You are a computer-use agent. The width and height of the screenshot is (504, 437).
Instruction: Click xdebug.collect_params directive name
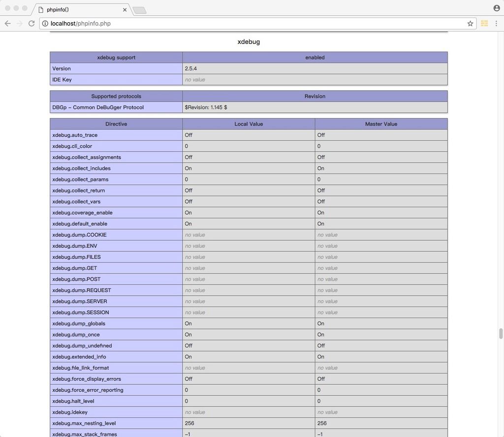point(80,179)
